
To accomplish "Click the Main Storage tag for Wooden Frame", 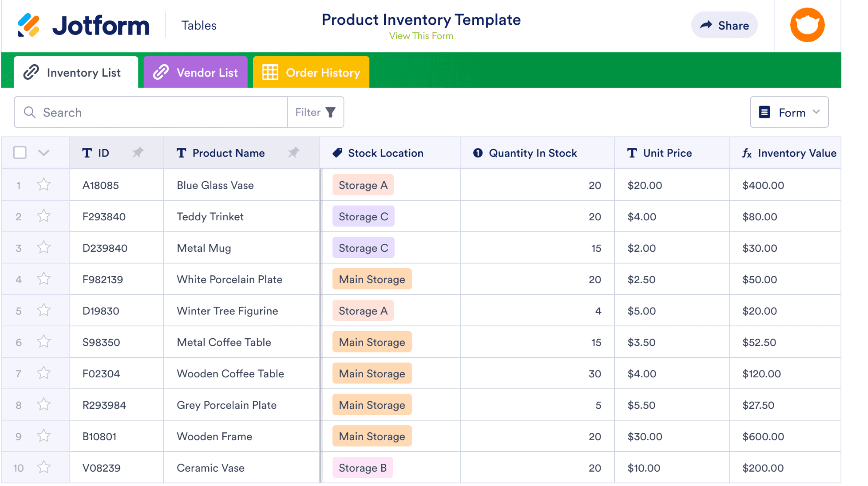I will point(372,436).
